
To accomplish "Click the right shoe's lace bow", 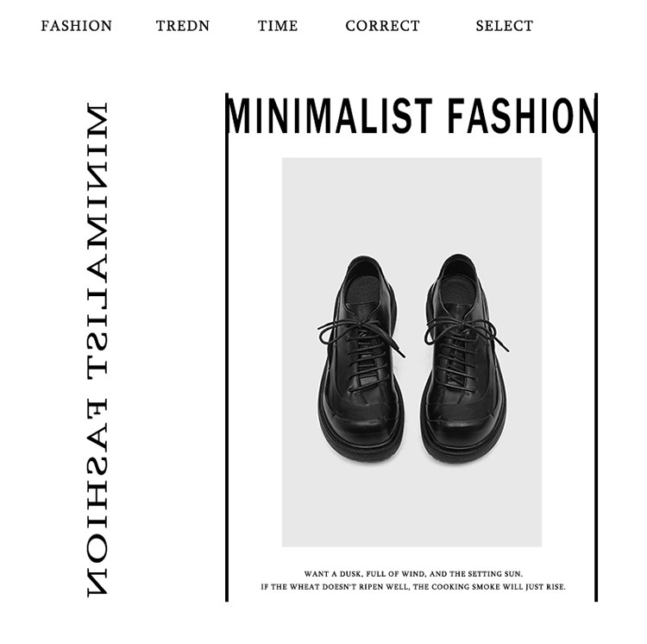I will 466,331.
